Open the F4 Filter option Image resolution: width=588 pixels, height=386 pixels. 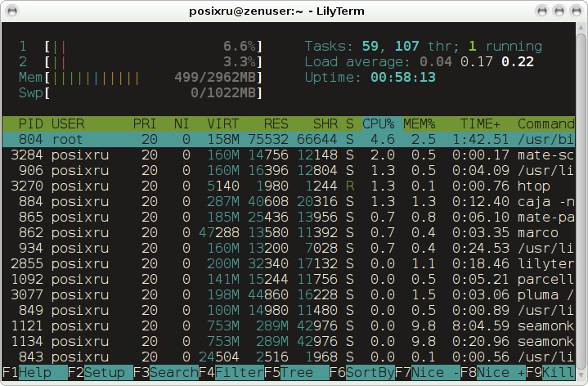coord(231,372)
